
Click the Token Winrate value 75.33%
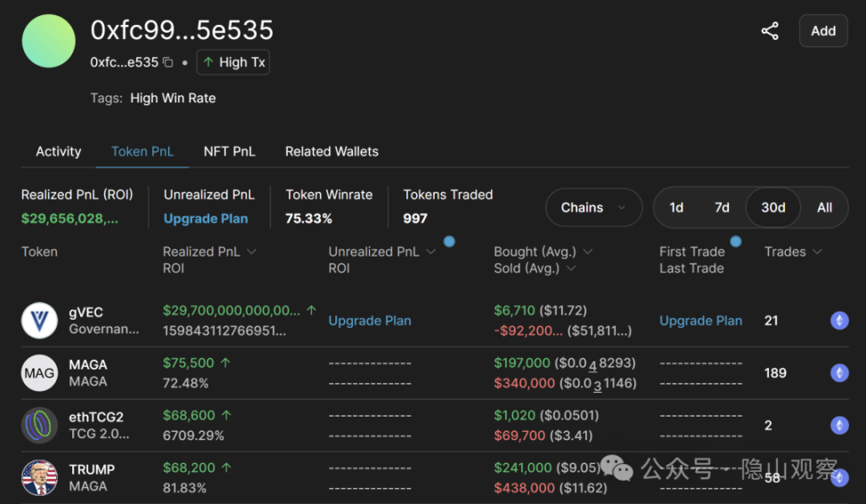[x=309, y=218]
